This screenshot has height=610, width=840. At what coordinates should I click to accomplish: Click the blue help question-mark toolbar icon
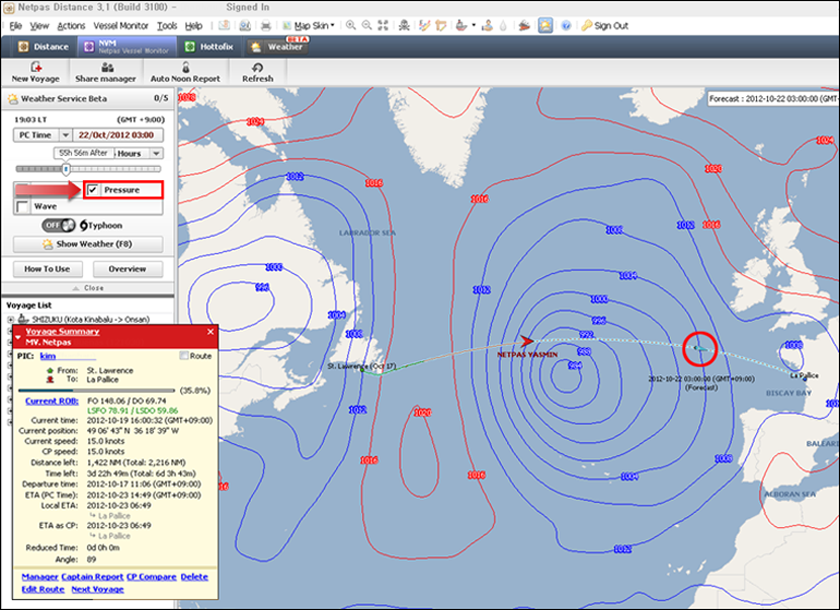(x=566, y=25)
